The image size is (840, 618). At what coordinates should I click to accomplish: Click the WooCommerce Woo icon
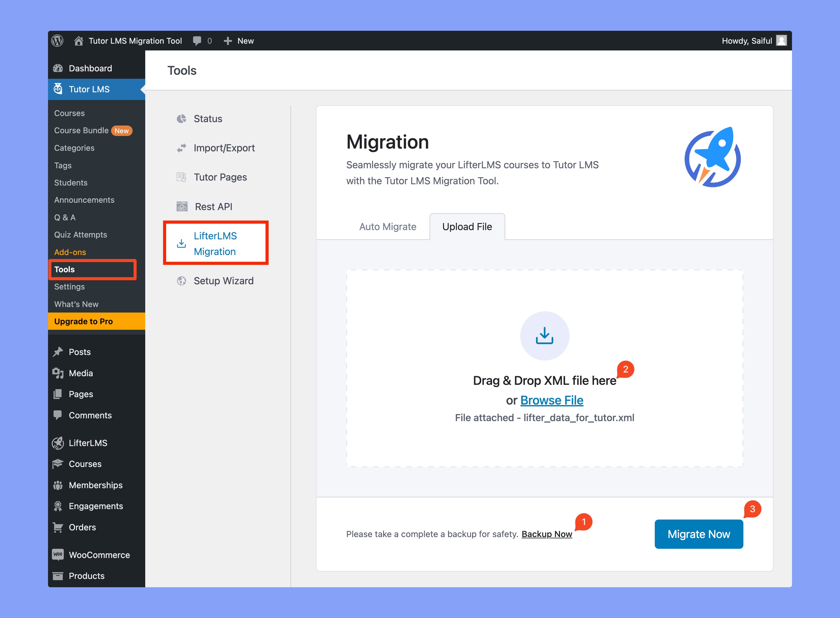tap(58, 554)
